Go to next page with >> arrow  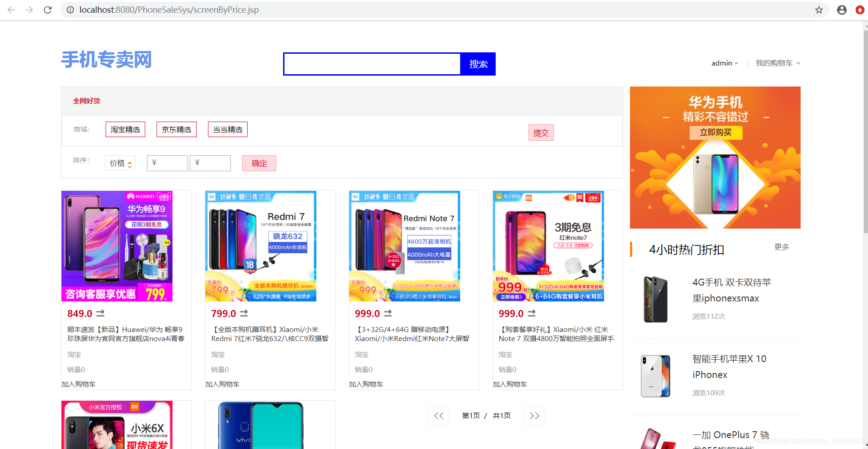pos(534,416)
